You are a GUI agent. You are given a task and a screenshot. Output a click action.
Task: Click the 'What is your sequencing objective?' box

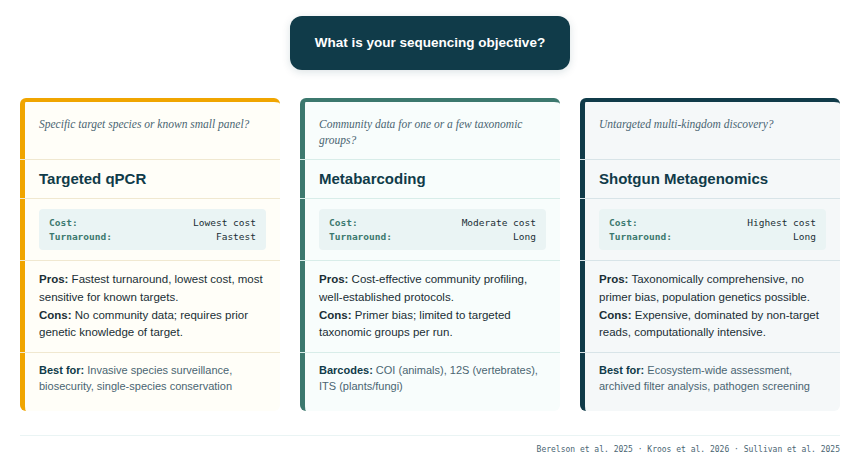pos(430,43)
